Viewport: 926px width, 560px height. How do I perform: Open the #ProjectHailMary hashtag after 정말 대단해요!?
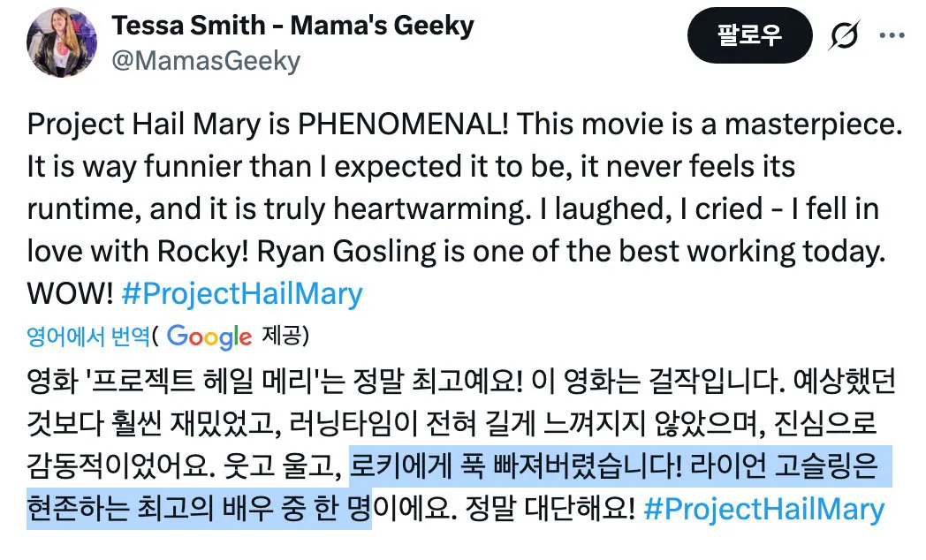pyautogui.click(x=764, y=509)
